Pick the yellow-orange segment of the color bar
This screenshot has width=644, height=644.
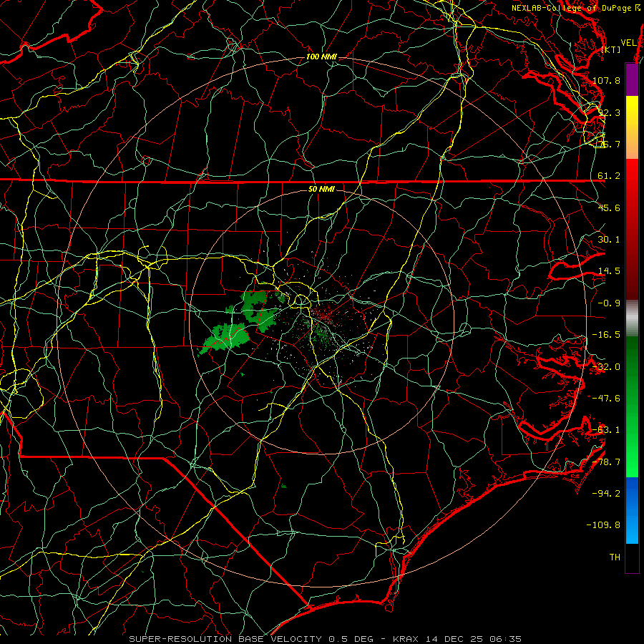click(x=632, y=127)
